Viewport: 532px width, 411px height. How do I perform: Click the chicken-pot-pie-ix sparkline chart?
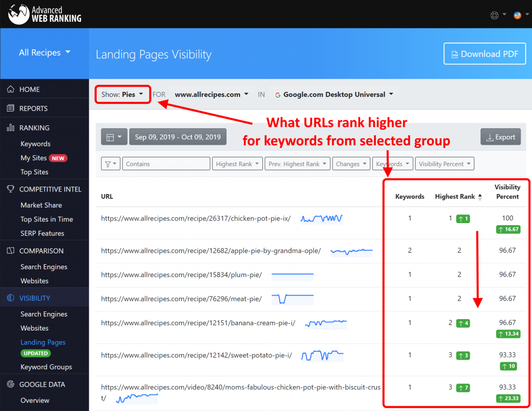321,218
